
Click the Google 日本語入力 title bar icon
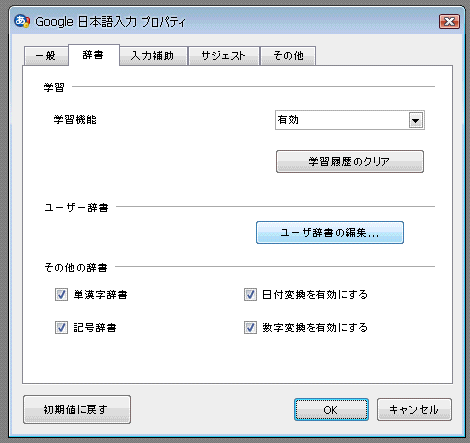click(x=22, y=21)
